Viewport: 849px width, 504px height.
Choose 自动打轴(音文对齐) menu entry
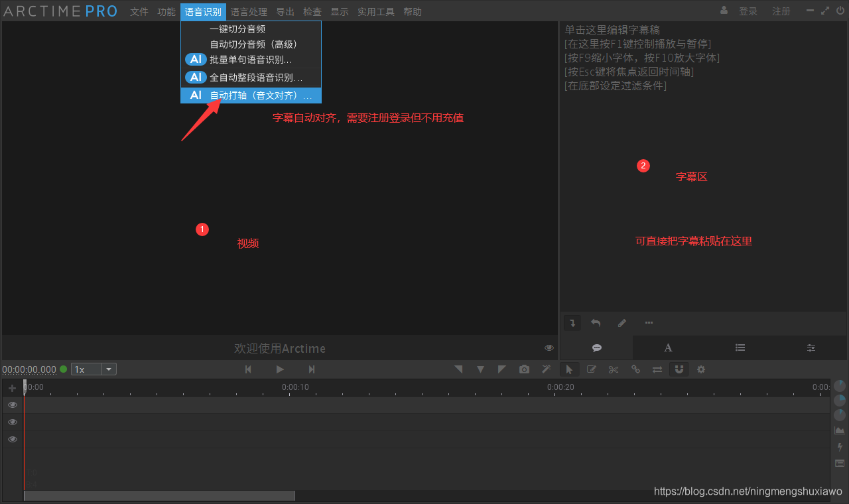coord(251,95)
